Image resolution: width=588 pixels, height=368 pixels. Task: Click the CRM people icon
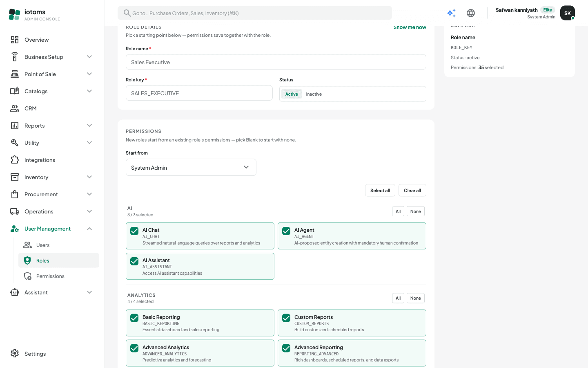point(15,108)
